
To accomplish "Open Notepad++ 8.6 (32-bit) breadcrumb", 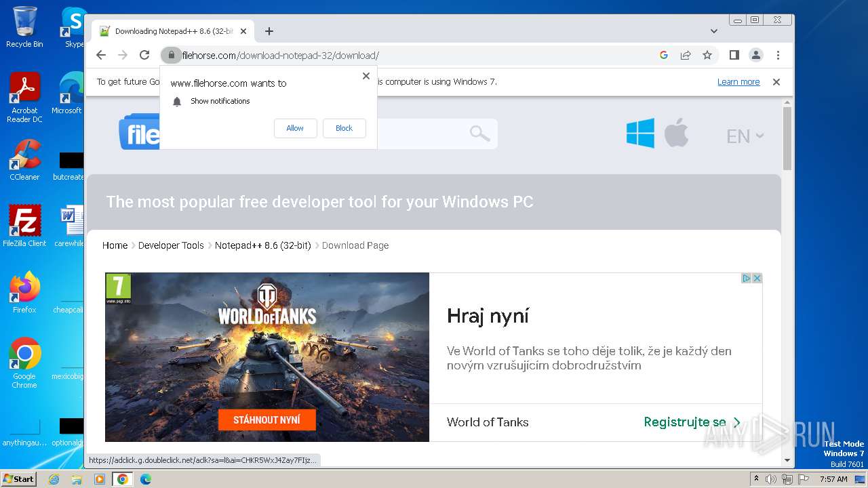I will (263, 245).
